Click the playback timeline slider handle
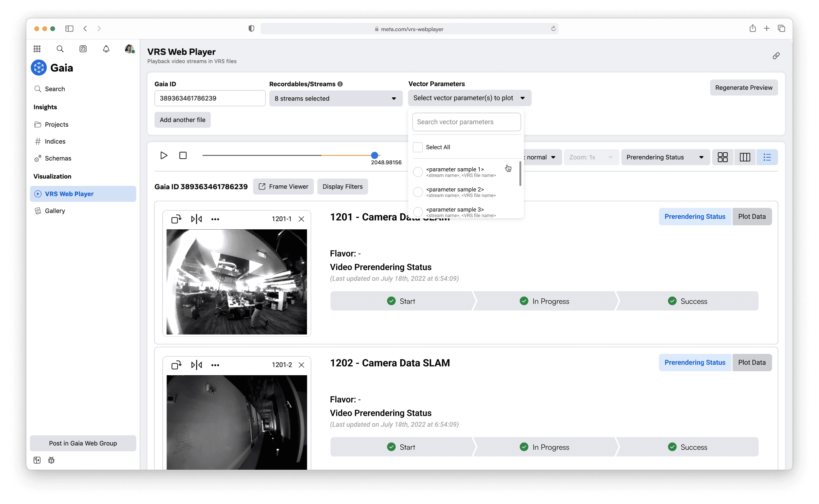 tap(374, 156)
